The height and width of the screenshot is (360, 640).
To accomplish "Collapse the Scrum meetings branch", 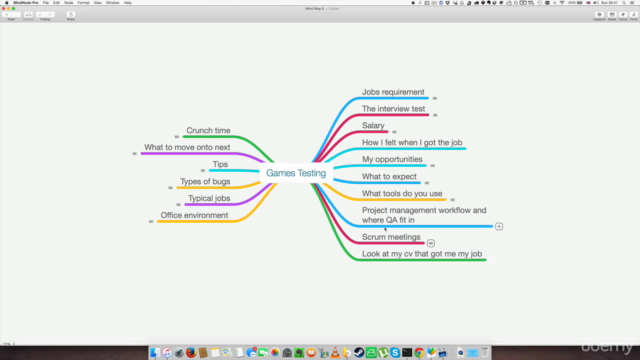I will 431,243.
